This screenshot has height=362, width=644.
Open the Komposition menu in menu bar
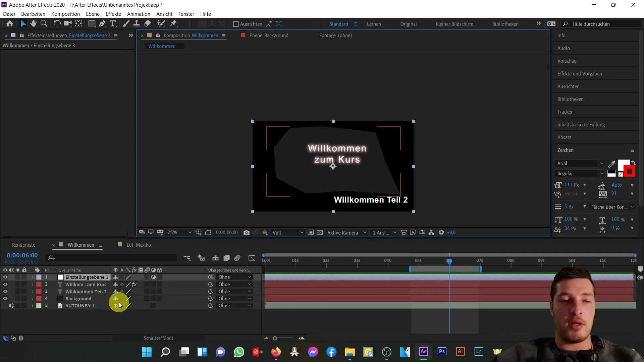65,14
